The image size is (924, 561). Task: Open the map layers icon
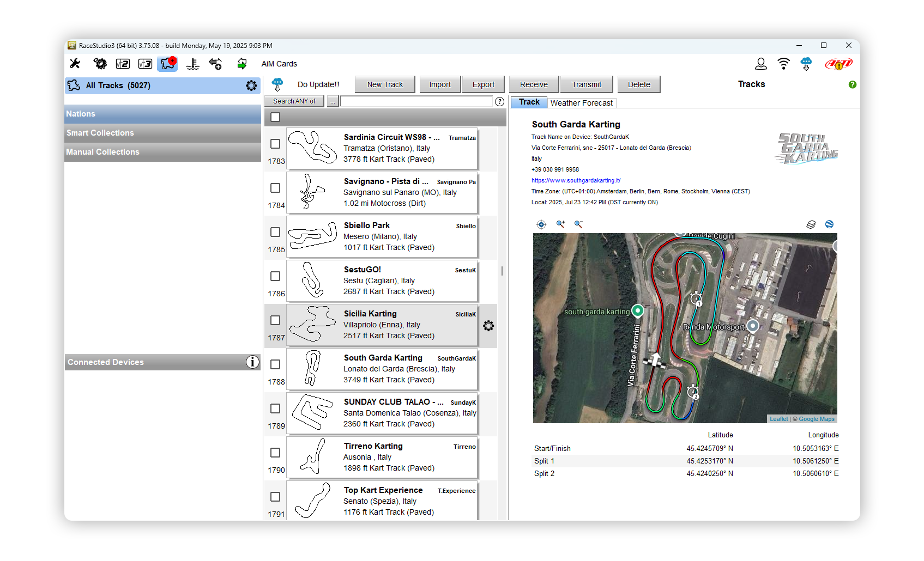pos(811,224)
